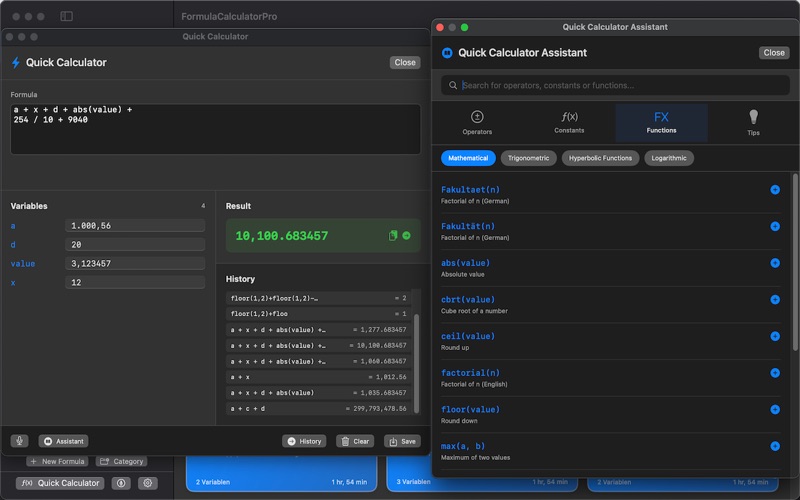Select history entry 'a + c + d'
The height and width of the screenshot is (500, 800).
point(318,409)
